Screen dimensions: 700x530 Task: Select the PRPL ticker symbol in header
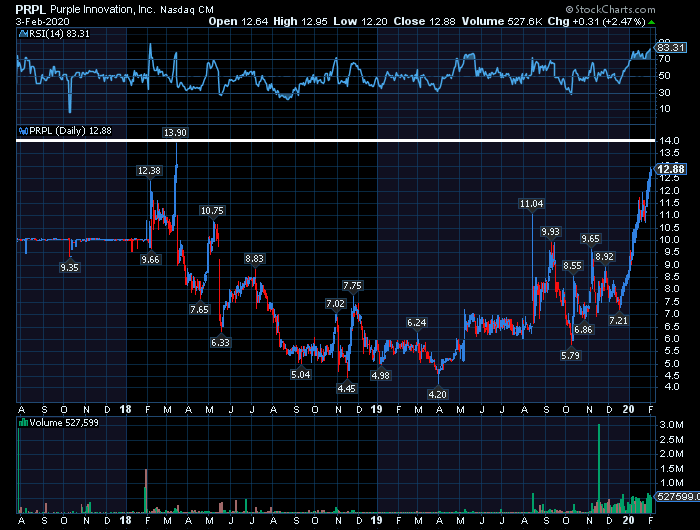31,9
